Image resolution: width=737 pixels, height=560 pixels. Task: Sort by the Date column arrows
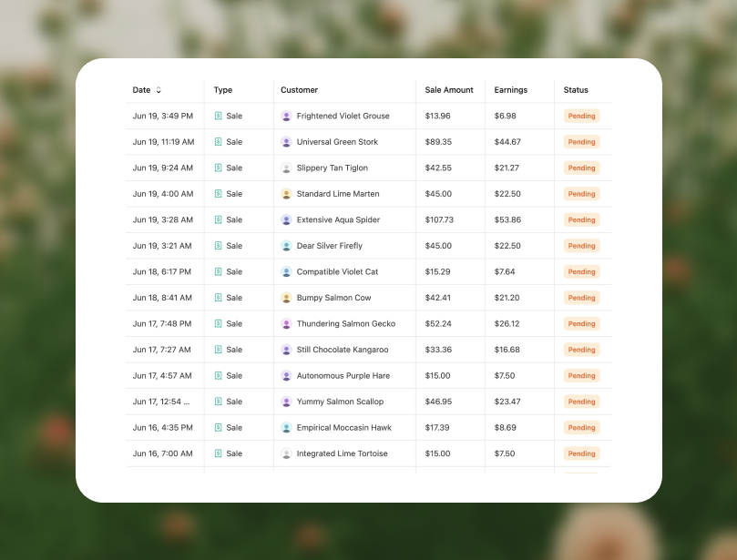(159, 90)
